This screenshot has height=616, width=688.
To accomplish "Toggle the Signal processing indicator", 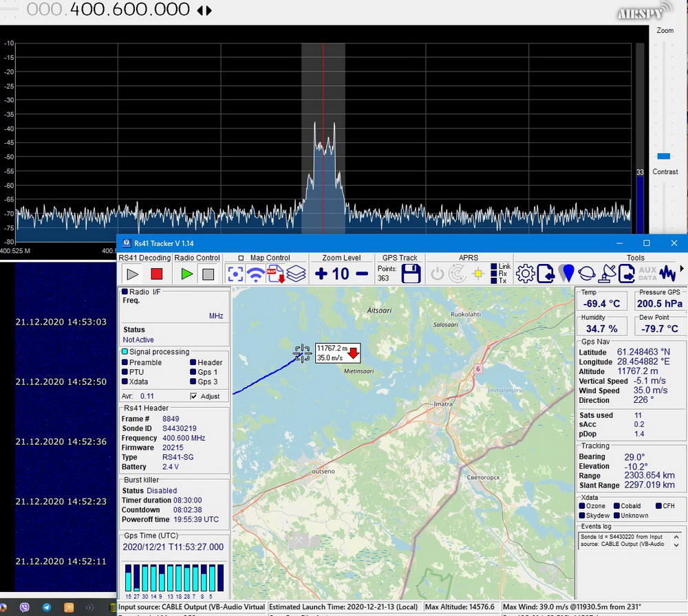I will click(124, 352).
